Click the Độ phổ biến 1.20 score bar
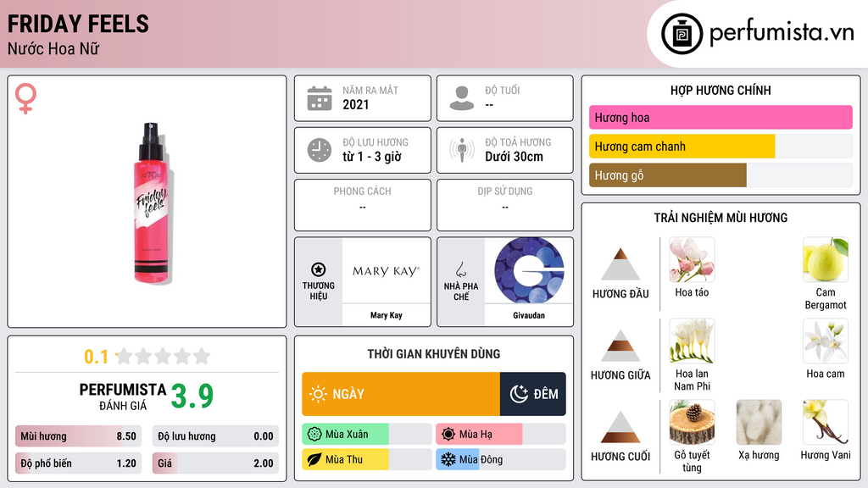 (78, 463)
